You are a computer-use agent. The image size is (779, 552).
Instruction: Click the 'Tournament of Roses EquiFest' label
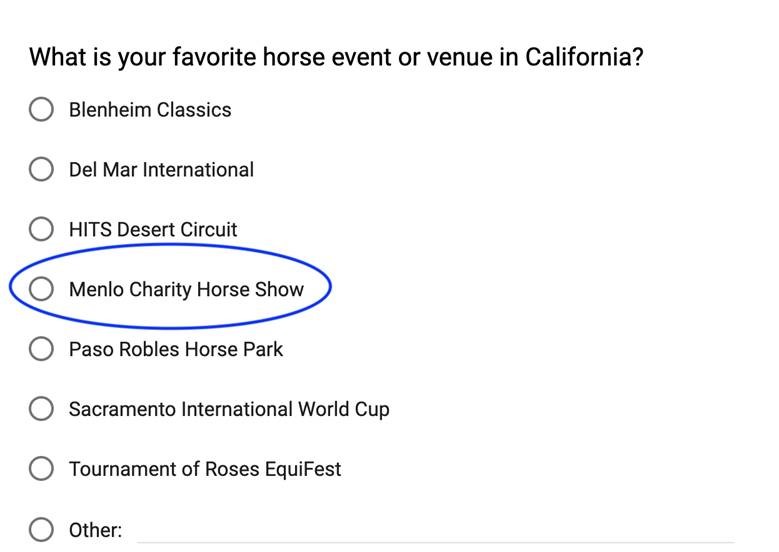click(205, 469)
